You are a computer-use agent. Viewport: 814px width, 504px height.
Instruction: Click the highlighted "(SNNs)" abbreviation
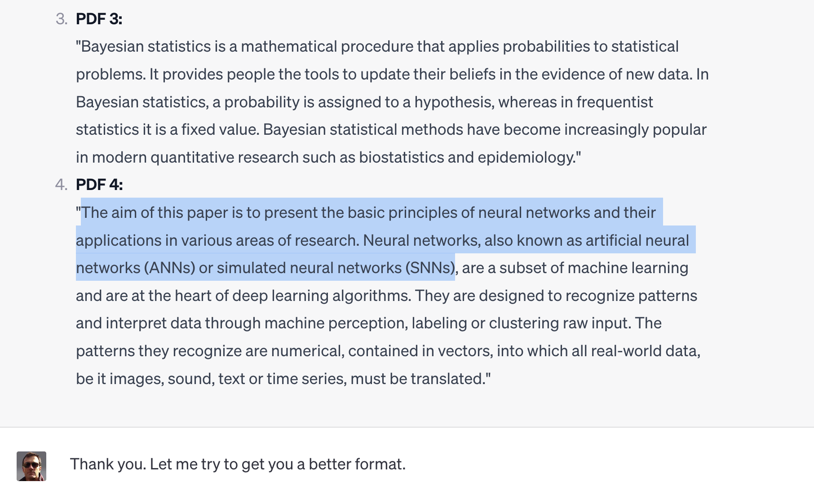[x=430, y=268]
